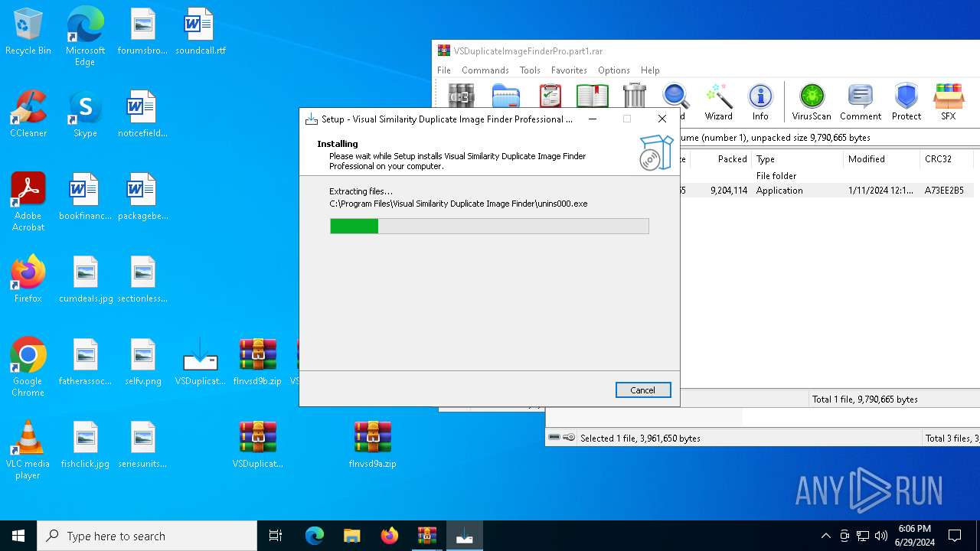Select the selfv.png file on desktop
This screenshot has width=980, height=551.
143,362
